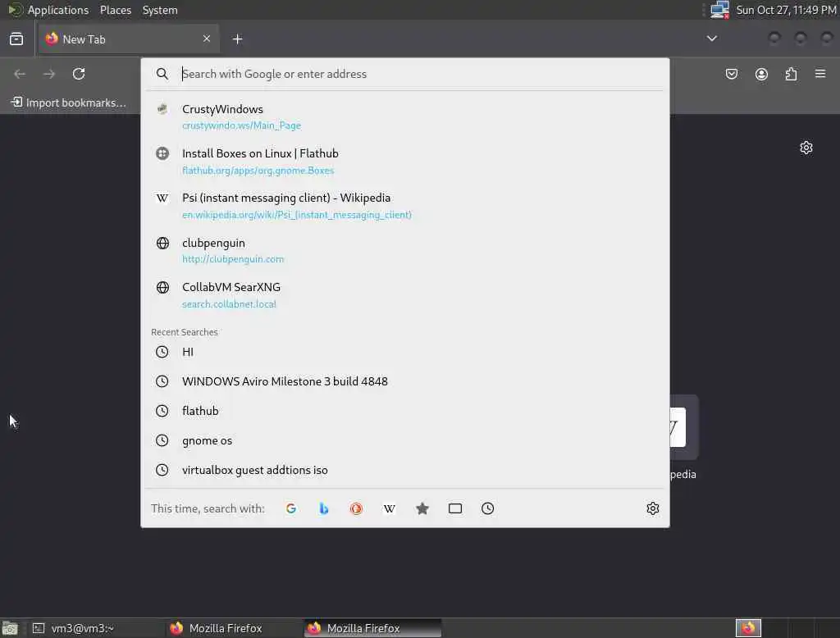This screenshot has width=840, height=638.
Task: Open new tab page personalize gear
Action: (806, 148)
